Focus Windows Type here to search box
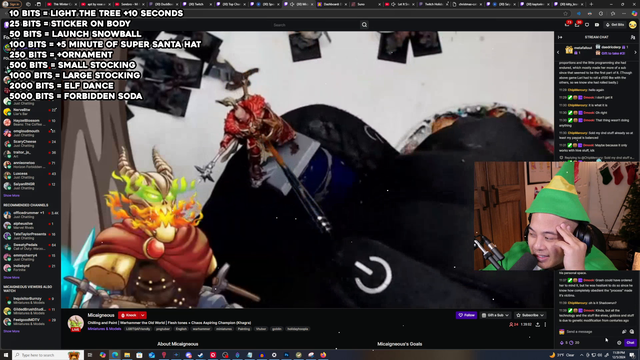This screenshot has height=360, width=640. (x=48, y=355)
